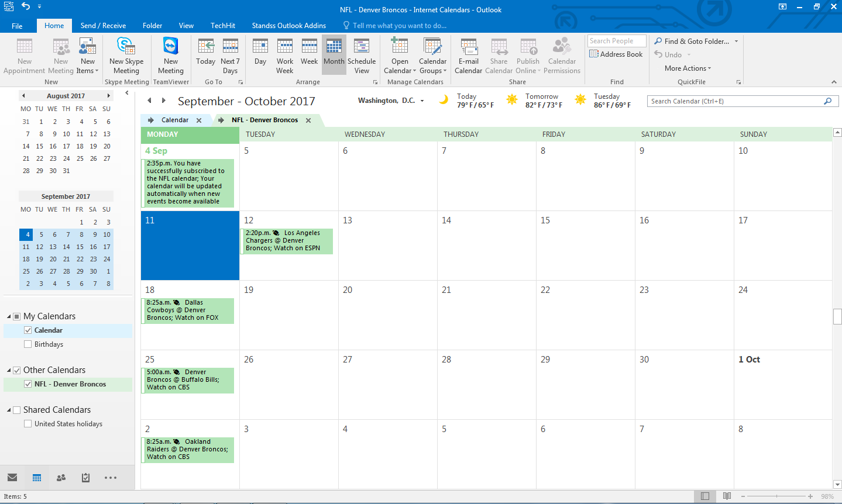Check the Shared Calendars group checkbox
Viewport: 842px width, 504px height.
pyautogui.click(x=17, y=410)
